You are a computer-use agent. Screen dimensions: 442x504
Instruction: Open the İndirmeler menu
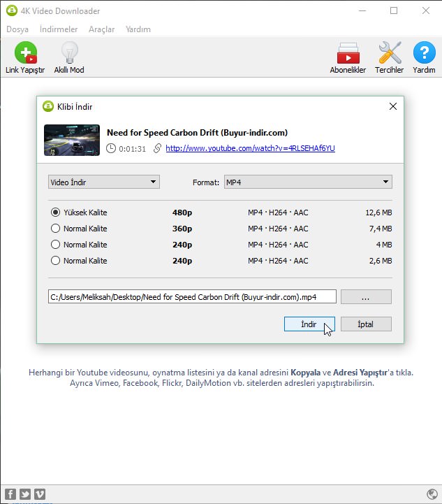coord(59,29)
